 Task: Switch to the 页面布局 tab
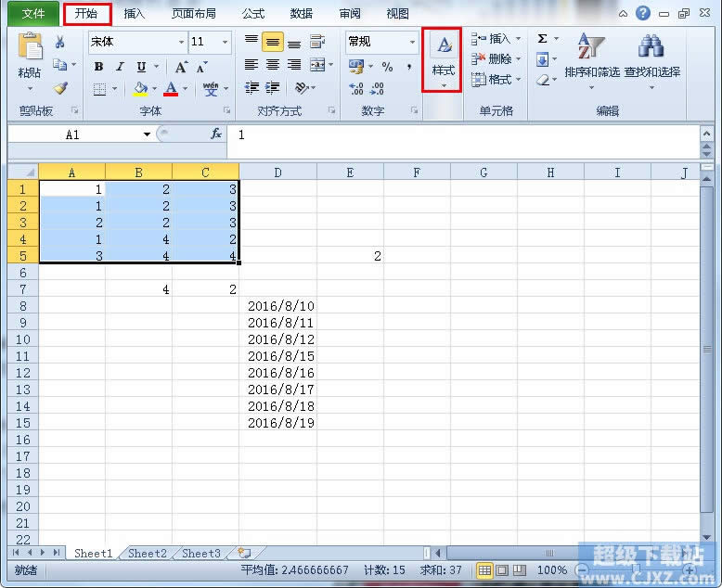point(194,14)
